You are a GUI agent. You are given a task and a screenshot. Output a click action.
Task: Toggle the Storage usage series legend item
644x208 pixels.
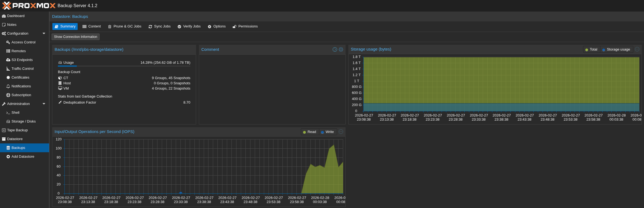[616, 49]
